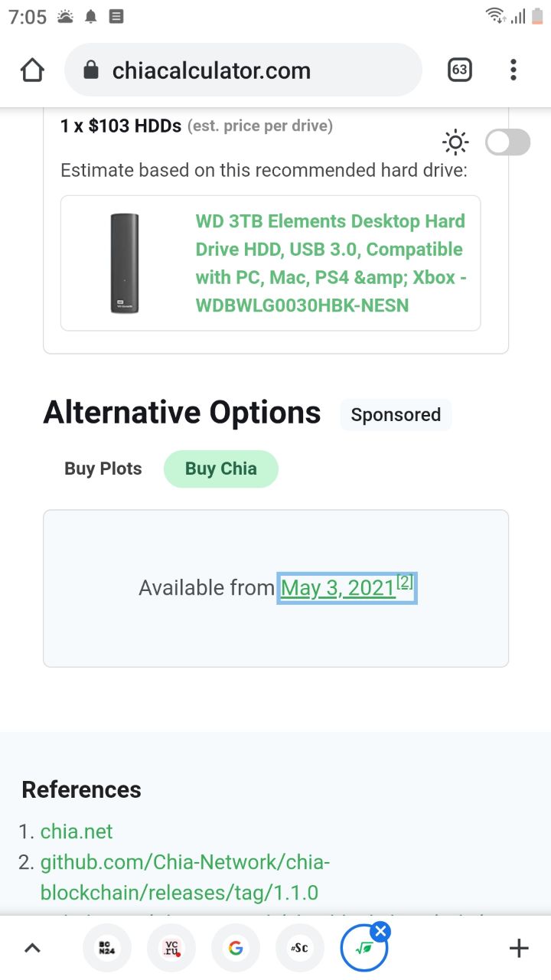Switch to the Google tab in tab strip
Screen dimensions: 551x980
[x=235, y=949]
